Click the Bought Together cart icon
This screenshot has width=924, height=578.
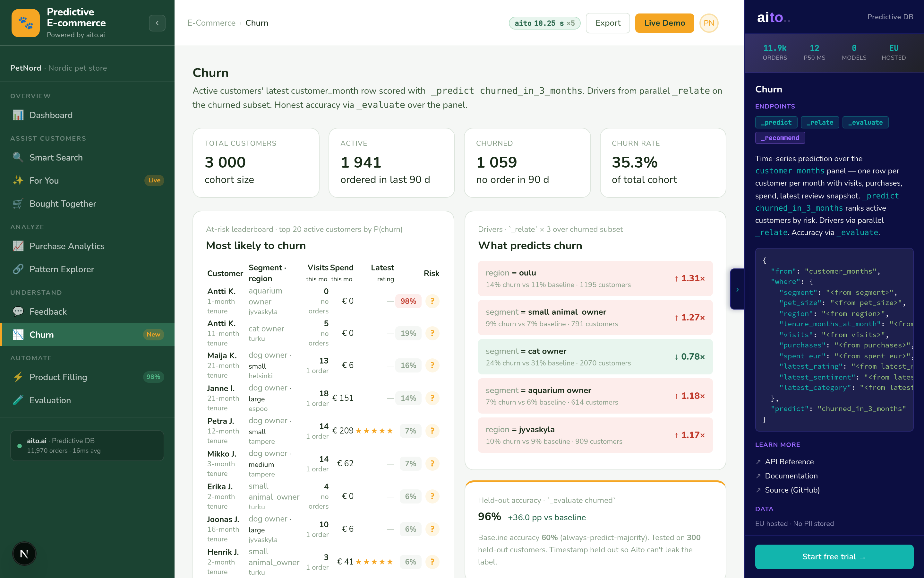click(x=18, y=204)
